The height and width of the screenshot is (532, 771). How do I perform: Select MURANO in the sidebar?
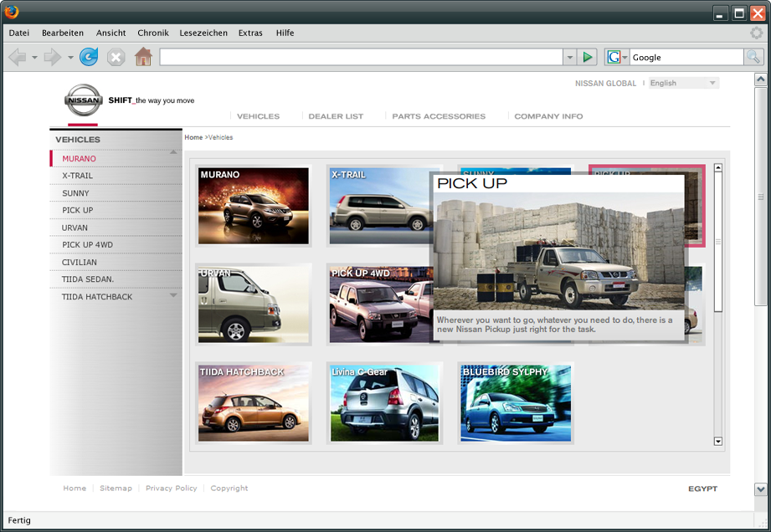coord(116,159)
